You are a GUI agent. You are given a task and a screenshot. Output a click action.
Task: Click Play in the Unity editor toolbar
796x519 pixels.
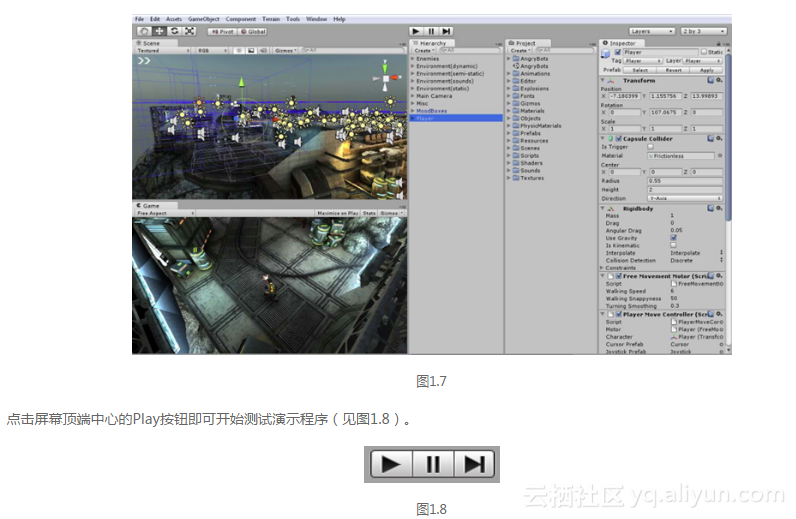point(416,31)
